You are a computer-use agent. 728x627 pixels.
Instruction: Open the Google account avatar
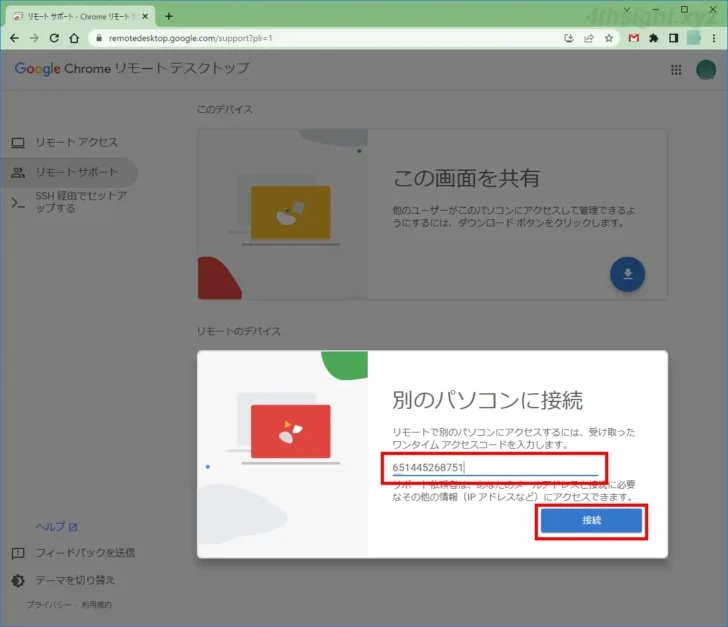[x=706, y=70]
